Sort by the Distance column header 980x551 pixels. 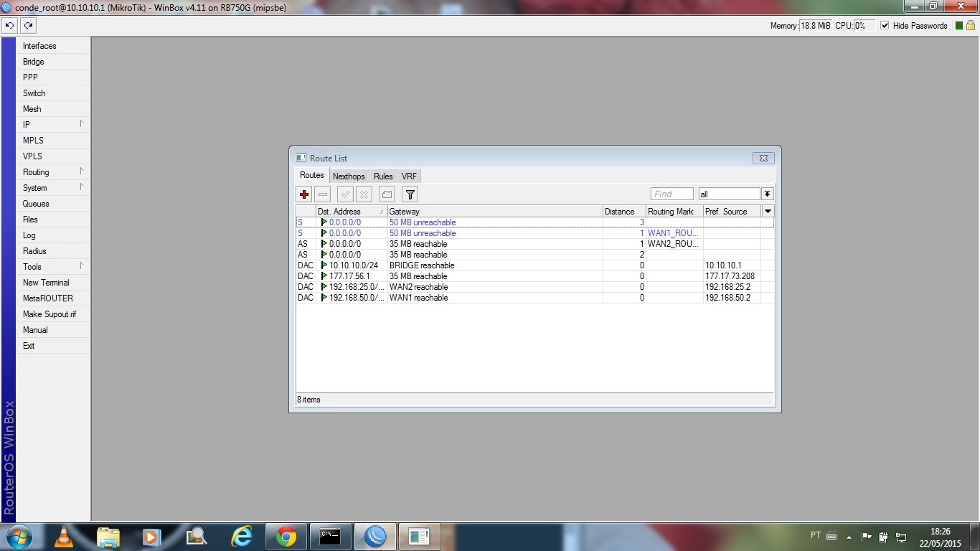(624, 212)
